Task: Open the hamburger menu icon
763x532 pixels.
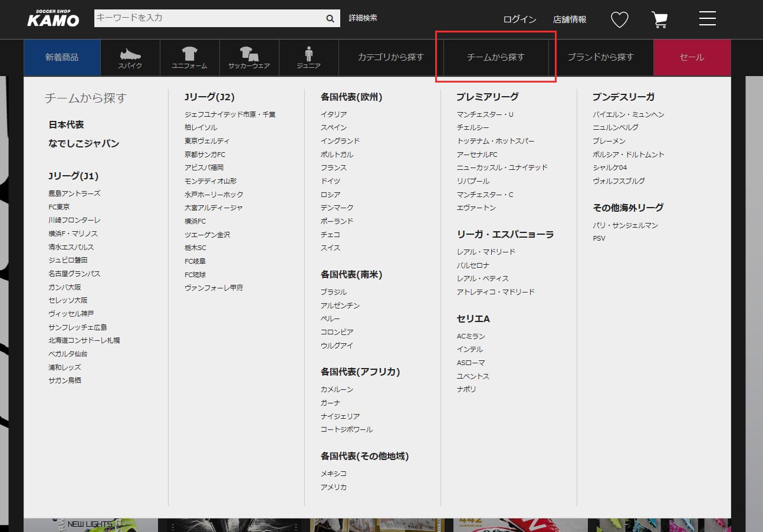Action: pos(707,18)
